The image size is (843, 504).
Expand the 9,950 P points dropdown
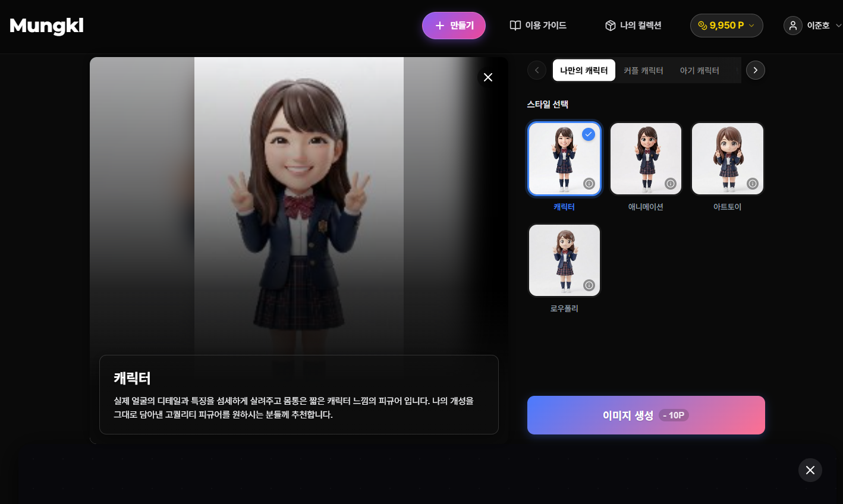tap(752, 26)
